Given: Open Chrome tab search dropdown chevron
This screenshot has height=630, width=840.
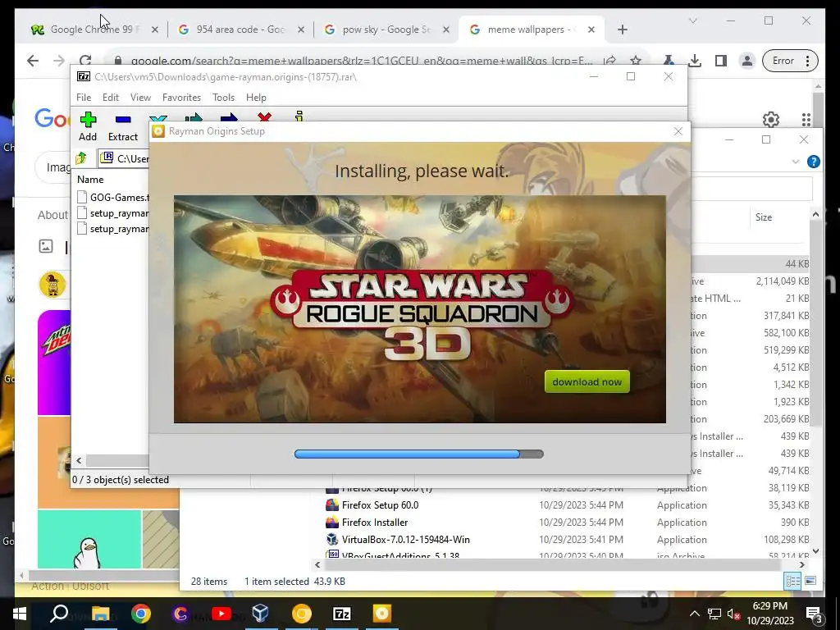Looking at the screenshot, I should click(x=692, y=21).
